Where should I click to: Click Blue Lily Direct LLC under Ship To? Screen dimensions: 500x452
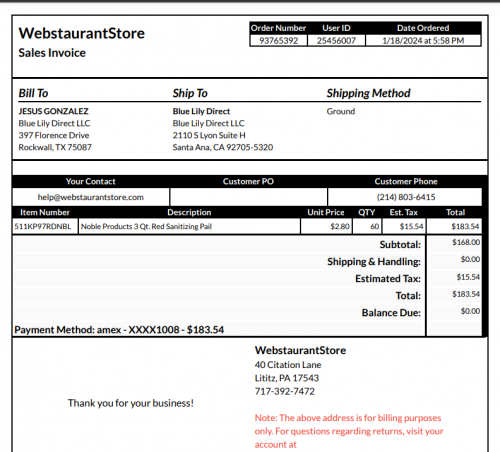[209, 123]
